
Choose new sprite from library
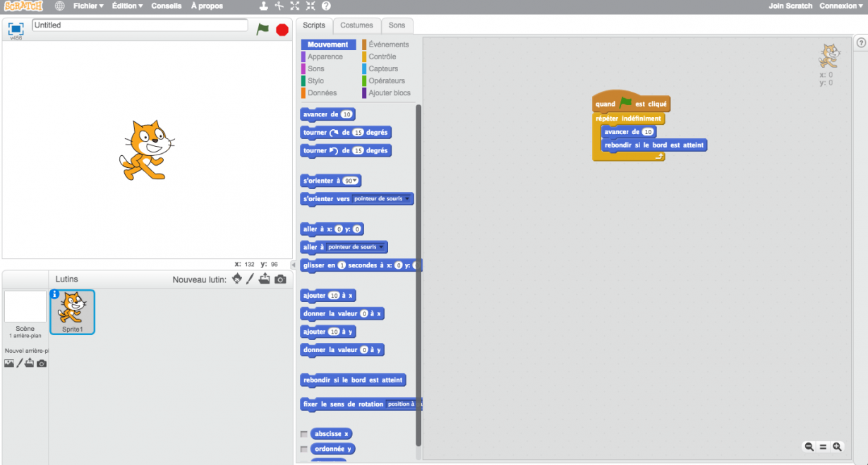(237, 279)
